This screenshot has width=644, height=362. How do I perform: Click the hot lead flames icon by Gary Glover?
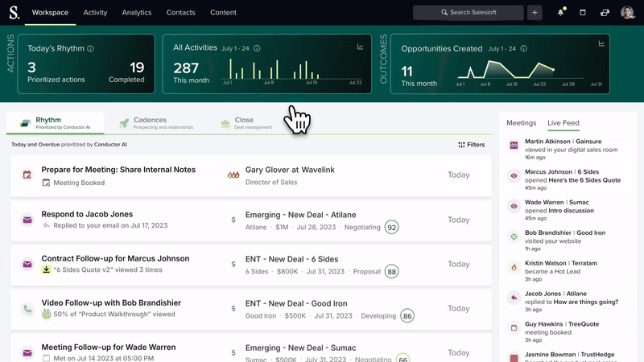(233, 175)
